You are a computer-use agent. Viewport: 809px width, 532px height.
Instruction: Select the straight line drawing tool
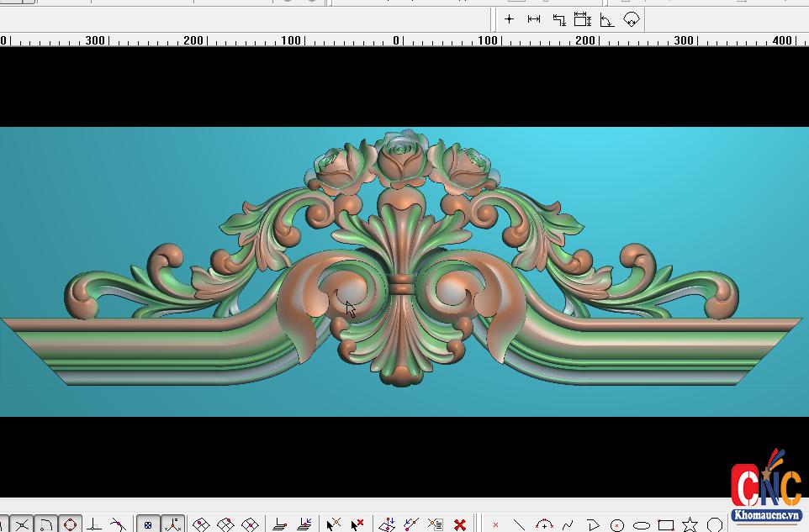tap(520, 525)
